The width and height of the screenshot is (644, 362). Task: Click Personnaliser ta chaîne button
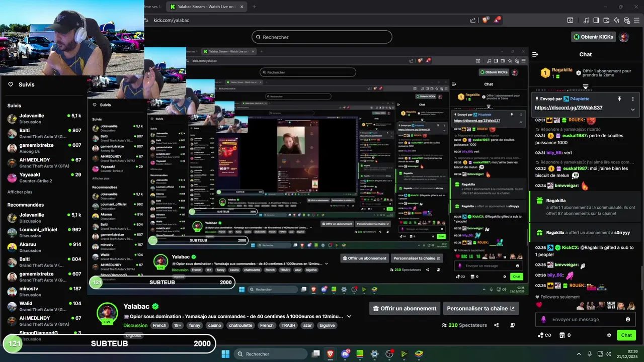[x=481, y=309]
